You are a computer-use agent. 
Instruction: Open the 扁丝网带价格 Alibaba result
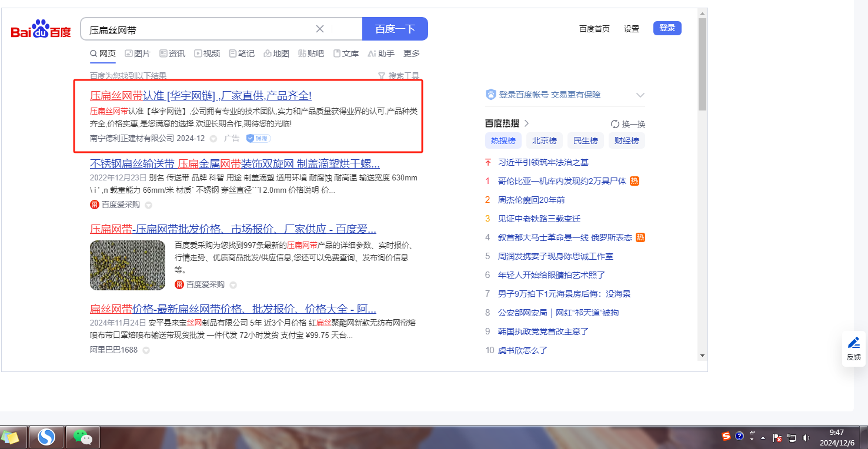(233, 309)
